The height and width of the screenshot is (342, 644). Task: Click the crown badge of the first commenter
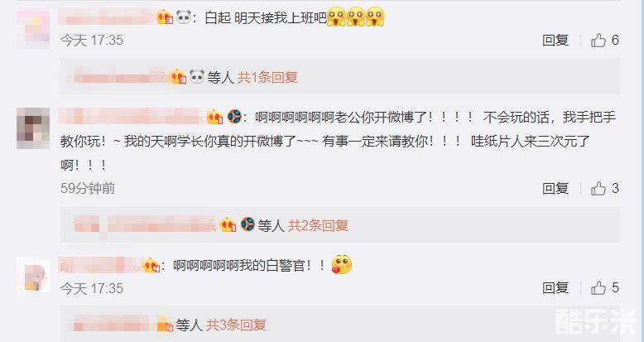pos(165,17)
